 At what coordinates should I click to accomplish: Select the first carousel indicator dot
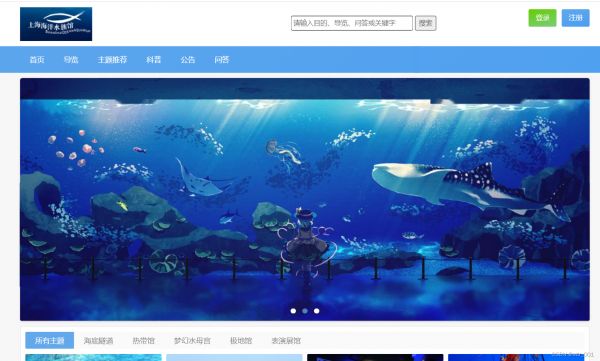293,311
